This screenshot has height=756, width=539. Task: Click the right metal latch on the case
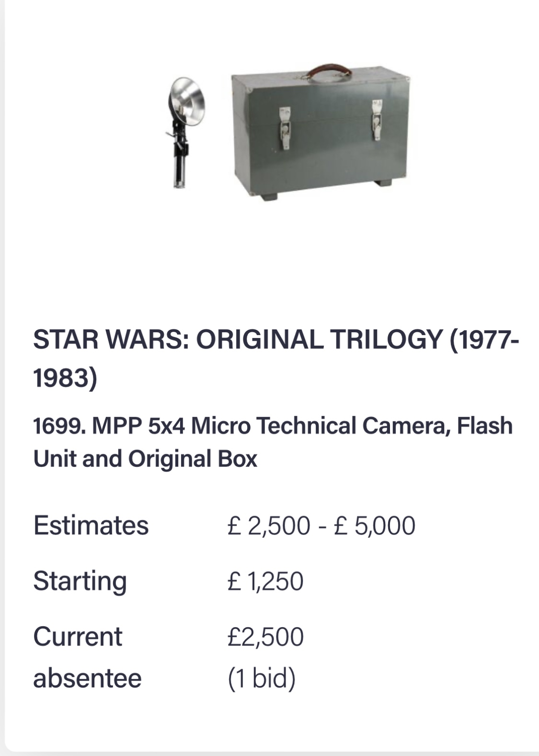pos(377,120)
